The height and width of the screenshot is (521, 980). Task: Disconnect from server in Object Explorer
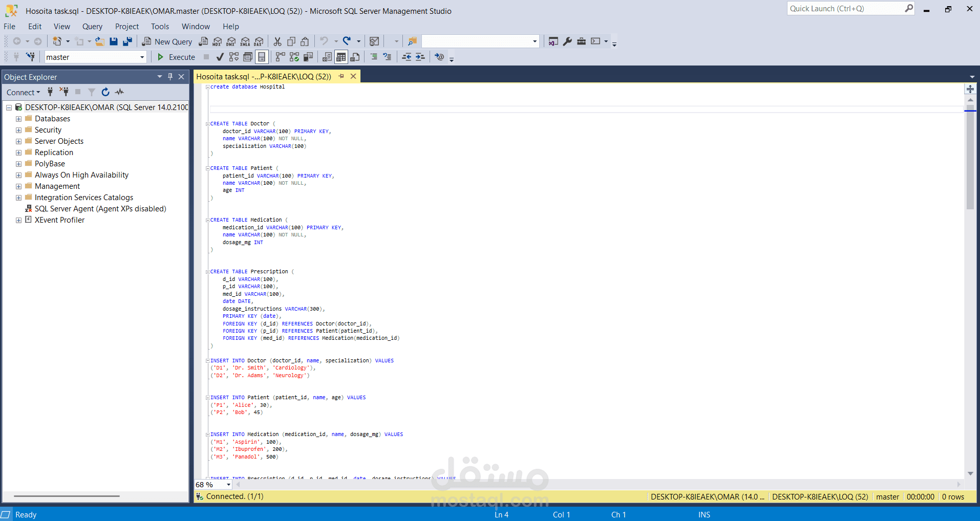[64, 92]
